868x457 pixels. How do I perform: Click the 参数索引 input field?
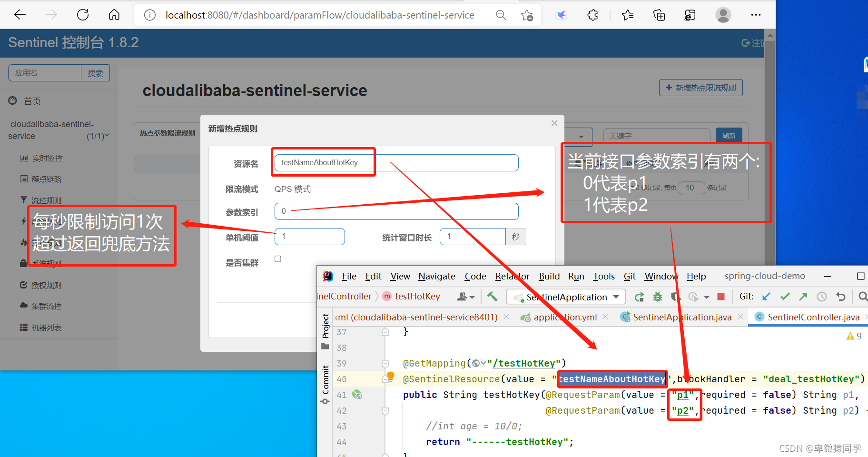[x=396, y=211]
